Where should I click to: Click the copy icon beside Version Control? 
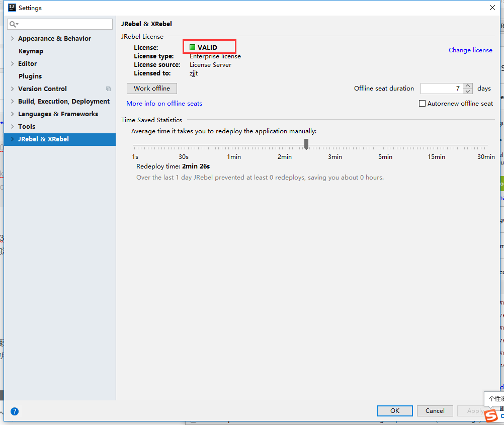tap(108, 89)
